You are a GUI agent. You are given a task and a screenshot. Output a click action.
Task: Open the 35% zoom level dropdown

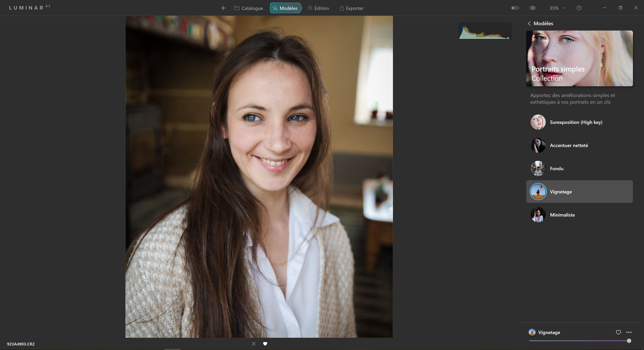(557, 8)
